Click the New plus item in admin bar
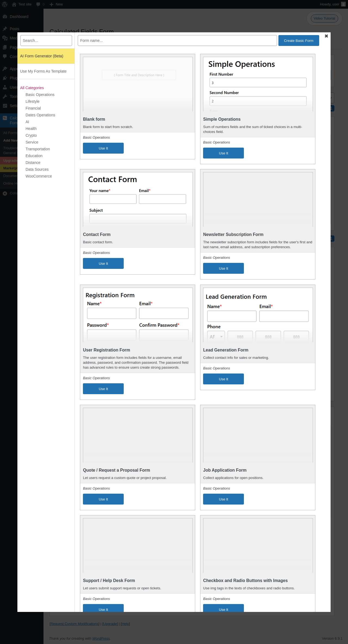Screen dimensions: 348x644 click(x=56, y=4)
